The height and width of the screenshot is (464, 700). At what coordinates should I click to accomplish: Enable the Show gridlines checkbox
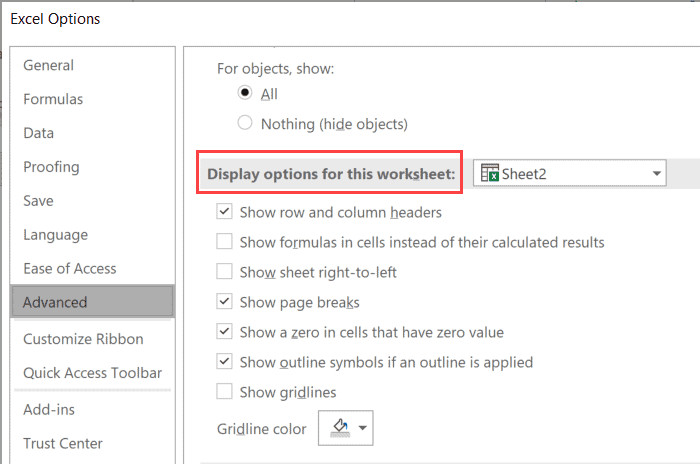pyautogui.click(x=225, y=392)
